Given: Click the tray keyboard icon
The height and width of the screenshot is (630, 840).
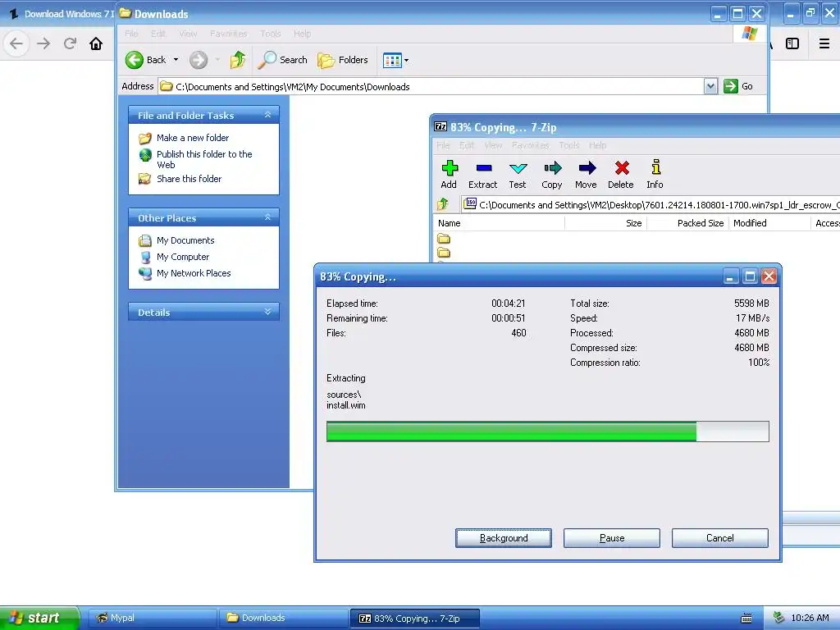Looking at the screenshot, I should pos(746,619).
